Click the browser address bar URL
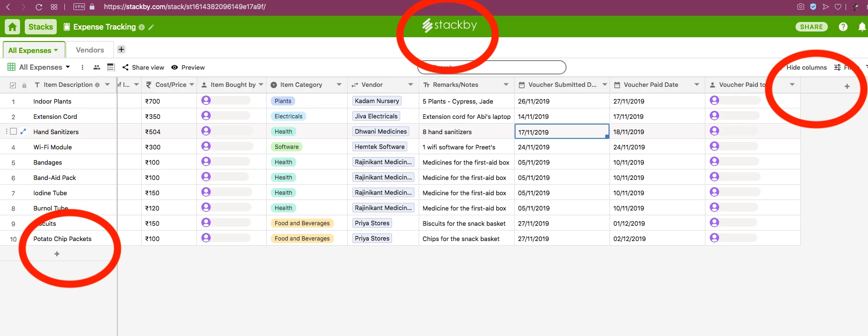868x336 pixels. [x=185, y=7]
